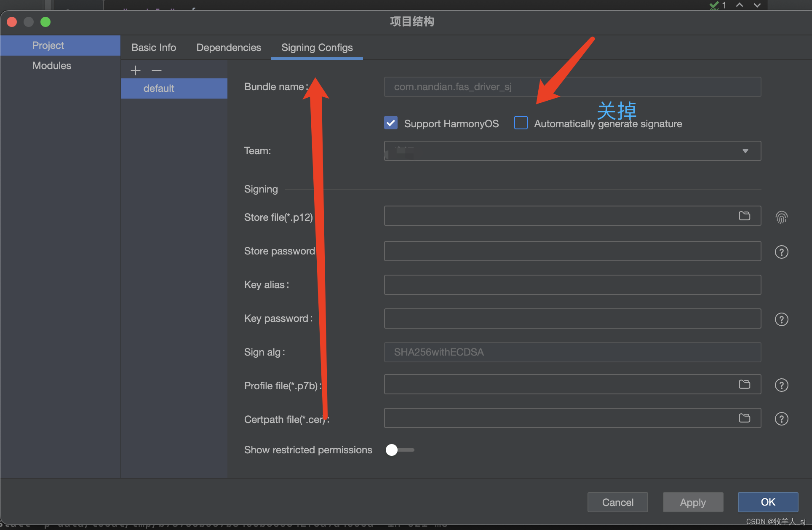This screenshot has height=530, width=812.
Task: Click the fingerprint icon to generate key store
Action: 781,217
